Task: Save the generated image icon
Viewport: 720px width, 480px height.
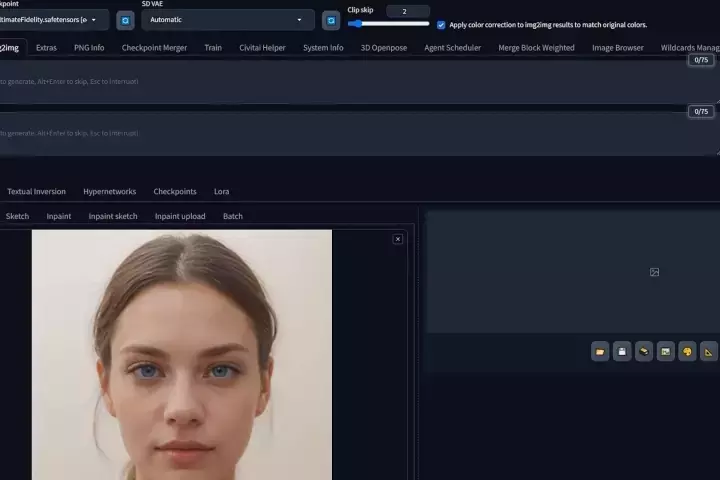Action: (622, 352)
